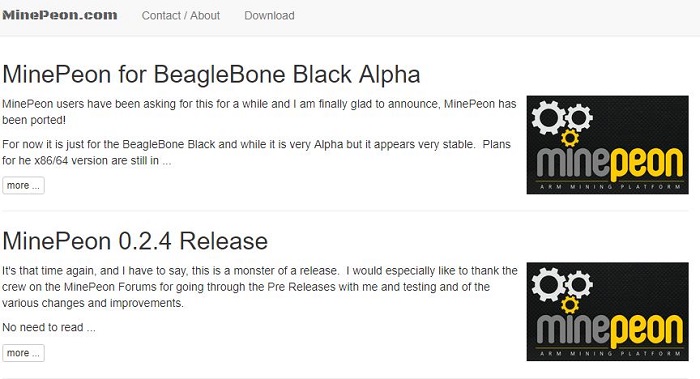The image size is (700, 379).
Task: Open the MinePeon 0.2.4 Release heading
Action: [x=135, y=241]
